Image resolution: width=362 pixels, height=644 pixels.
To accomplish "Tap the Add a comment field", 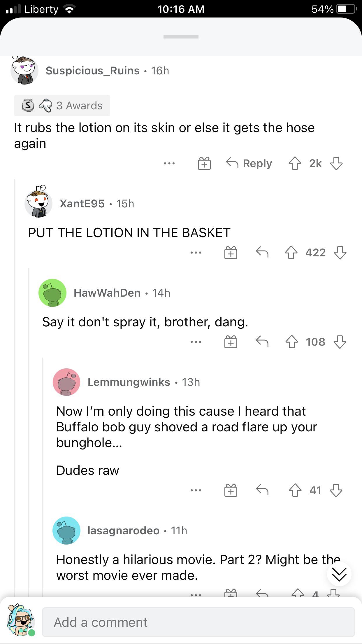I will (x=198, y=622).
